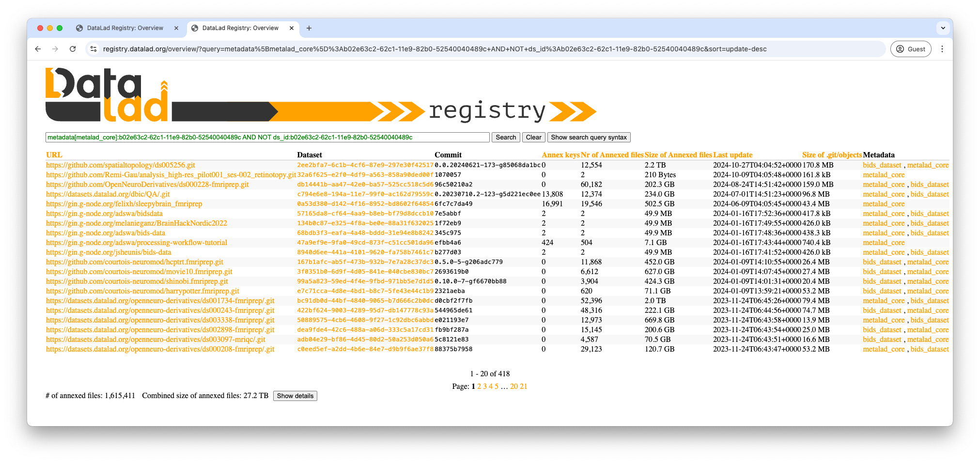
Task: Open ds000208-fmriprep dataset URL link
Action: point(160,349)
